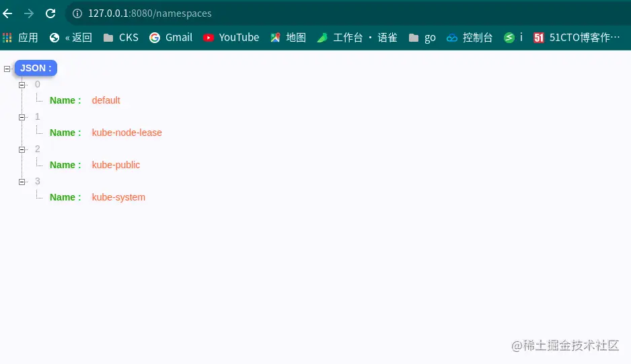631x364 pixels.
Task: Open the YouTube bookmark
Action: (x=231, y=38)
